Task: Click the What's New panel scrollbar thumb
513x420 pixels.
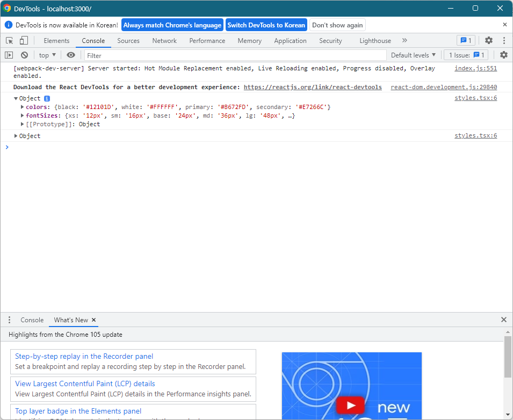Action: 508,357
